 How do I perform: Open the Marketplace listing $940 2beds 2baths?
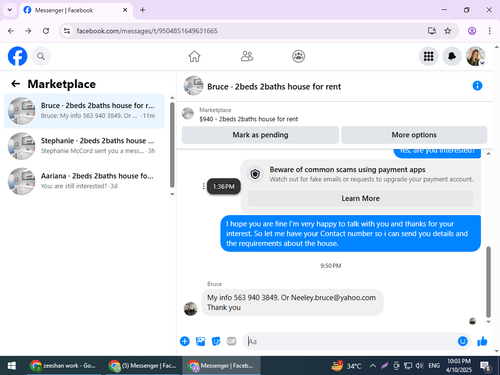[x=248, y=119]
